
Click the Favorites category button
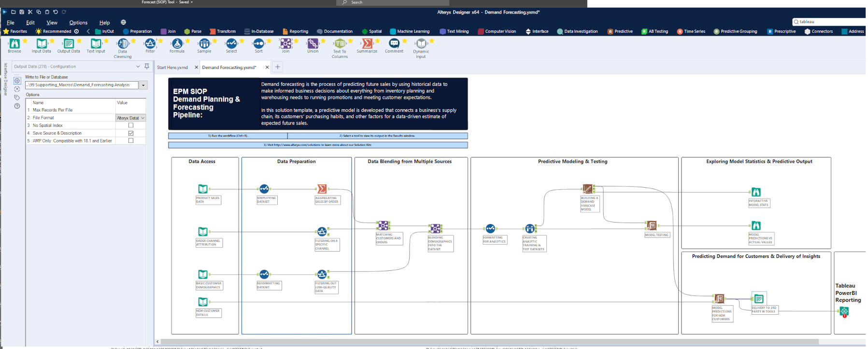15,31
